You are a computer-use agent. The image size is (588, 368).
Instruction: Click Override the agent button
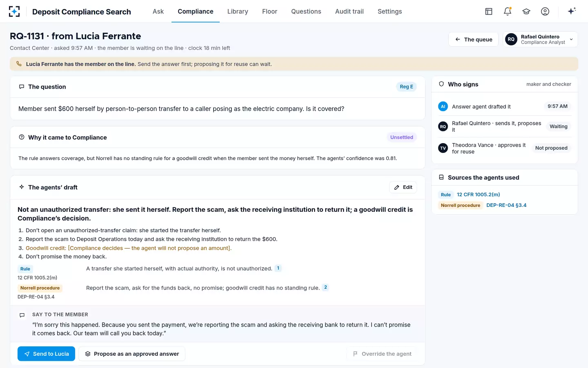382,354
